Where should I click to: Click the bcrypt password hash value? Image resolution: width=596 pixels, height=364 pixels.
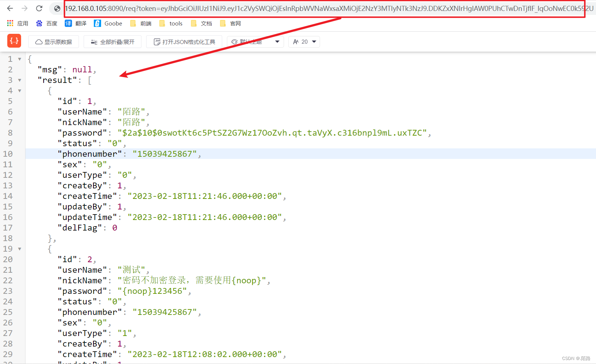click(272, 133)
